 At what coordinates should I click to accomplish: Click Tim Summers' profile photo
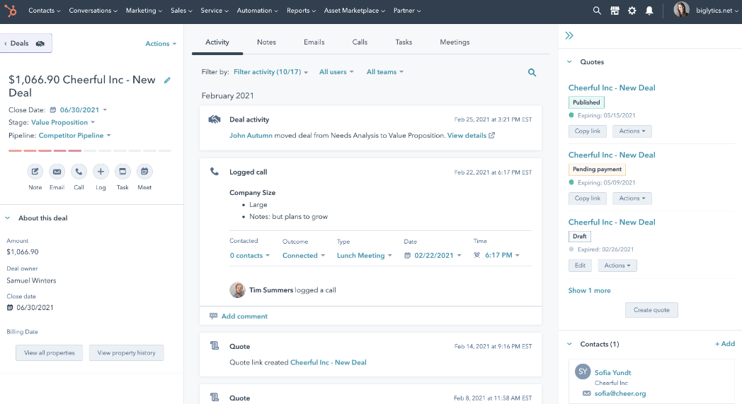[238, 290]
